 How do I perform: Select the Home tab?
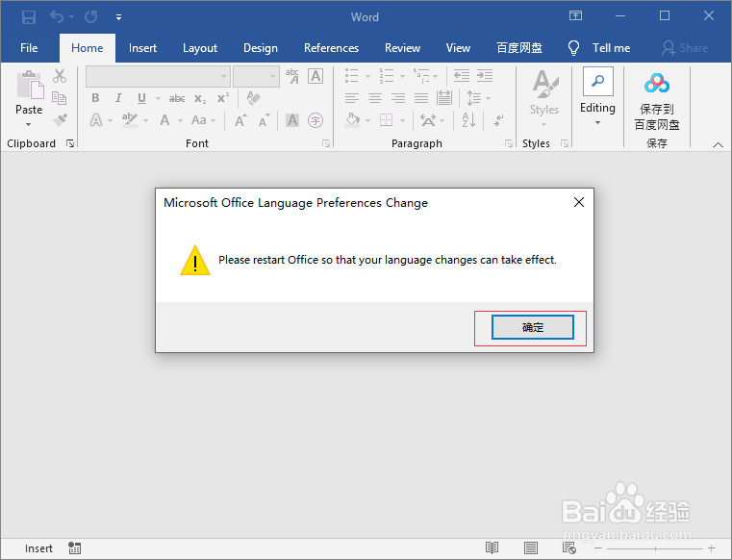pos(88,48)
